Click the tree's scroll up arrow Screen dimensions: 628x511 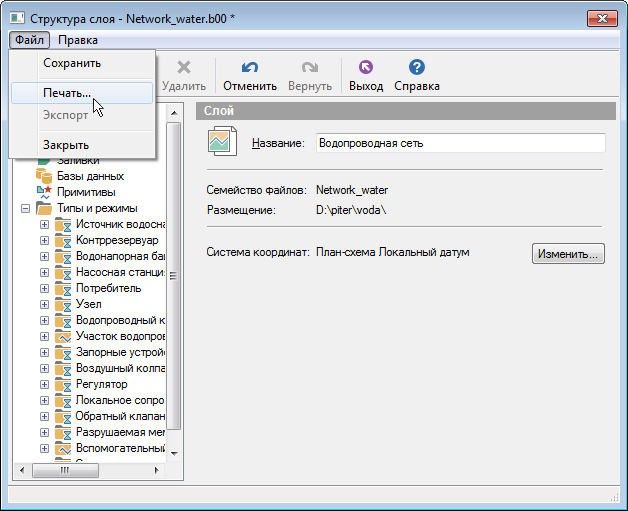click(174, 113)
